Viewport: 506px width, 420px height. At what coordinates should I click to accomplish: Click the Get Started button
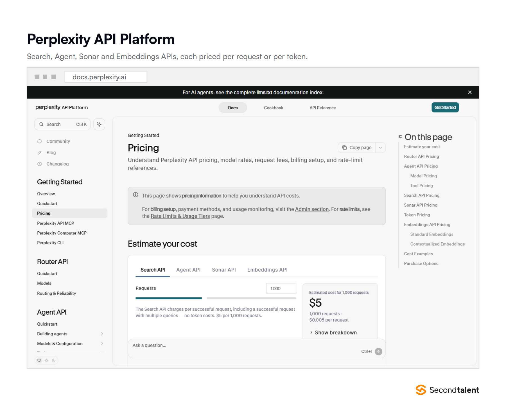[445, 107]
